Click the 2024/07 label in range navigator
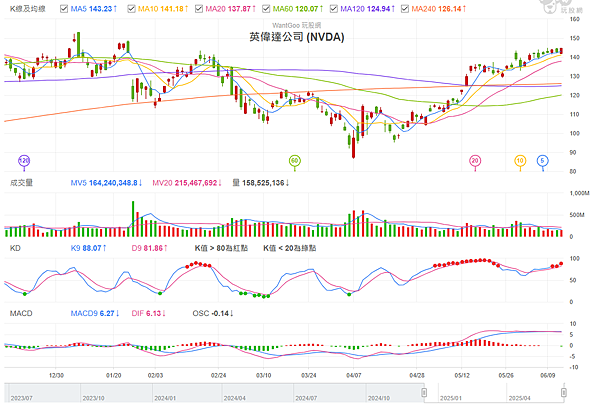The image size is (600, 409). click(306, 398)
